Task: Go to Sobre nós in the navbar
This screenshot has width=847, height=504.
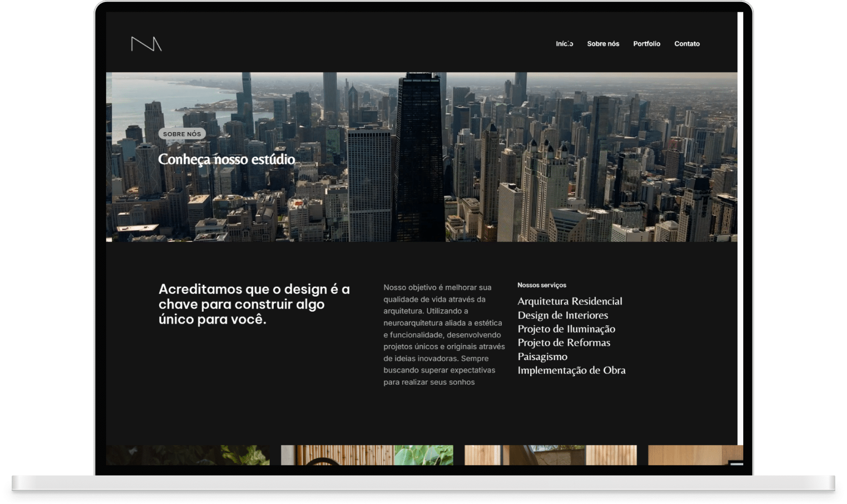Action: click(603, 44)
